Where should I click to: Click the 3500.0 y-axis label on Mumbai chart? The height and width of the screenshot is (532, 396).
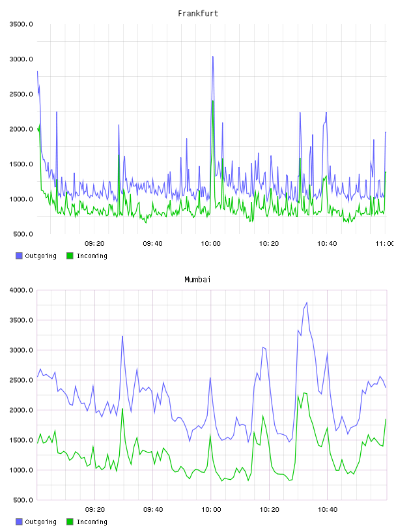click(21, 320)
